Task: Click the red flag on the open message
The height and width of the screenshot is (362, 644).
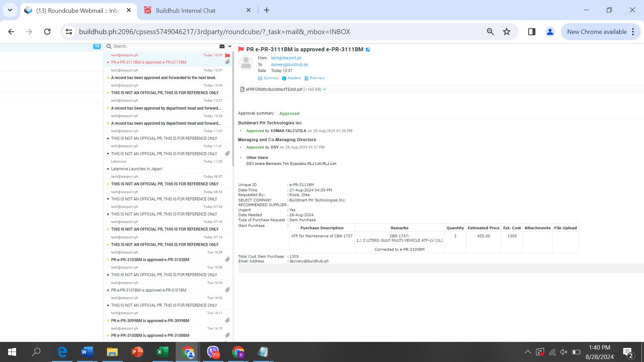Action: pos(241,49)
